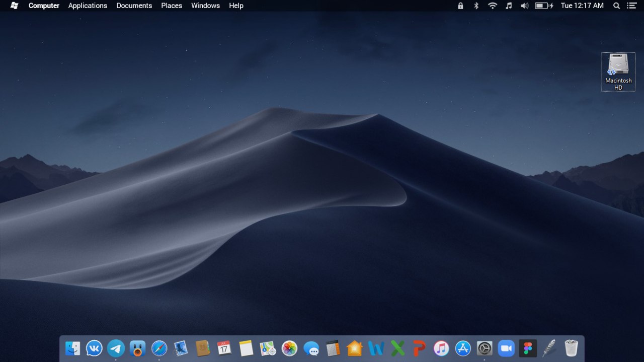Open the Photos app in the dock
Image resolution: width=644 pixels, height=362 pixels.
click(289, 348)
